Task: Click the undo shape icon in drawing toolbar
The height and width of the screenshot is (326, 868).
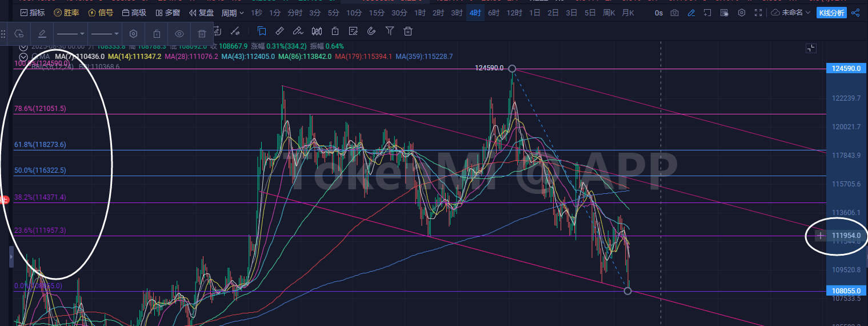Action: point(19,34)
